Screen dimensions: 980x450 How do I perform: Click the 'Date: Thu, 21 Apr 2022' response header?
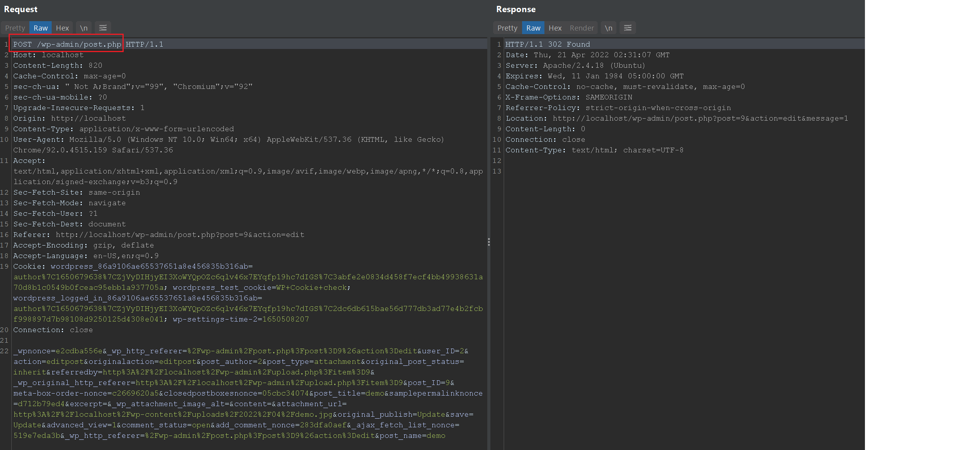coord(588,55)
